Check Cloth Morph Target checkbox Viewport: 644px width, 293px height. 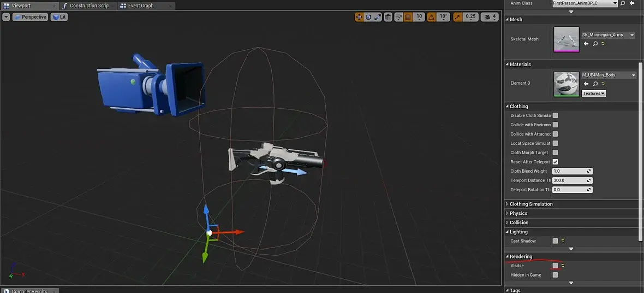(x=555, y=153)
